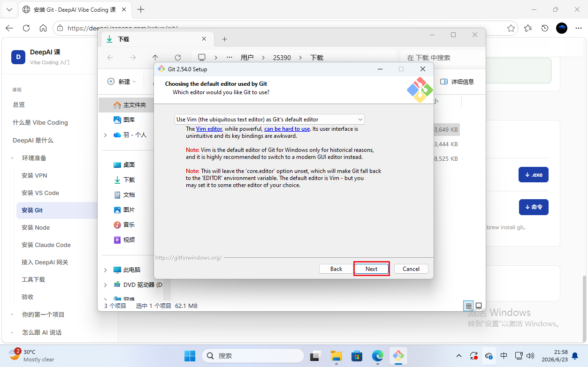The width and height of the screenshot is (588, 367).
Task: Expand the DVD 驱动器 node
Action: [x=105, y=285]
